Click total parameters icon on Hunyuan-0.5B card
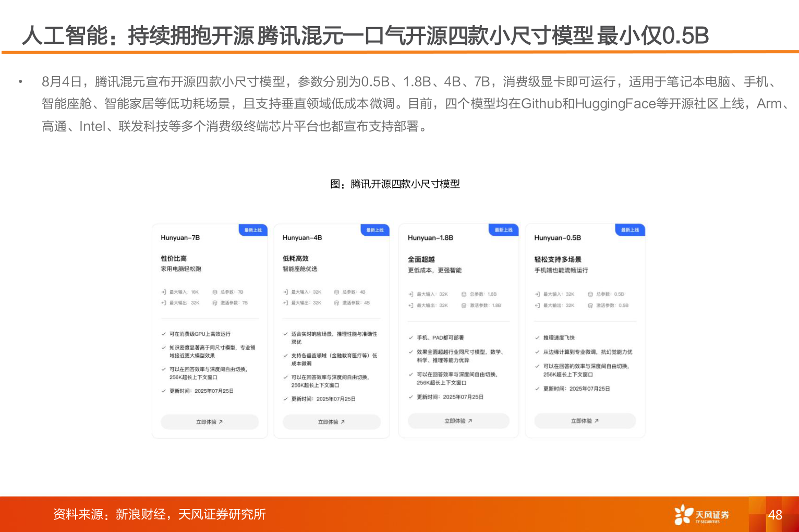This screenshot has height=532, width=799. 590,294
